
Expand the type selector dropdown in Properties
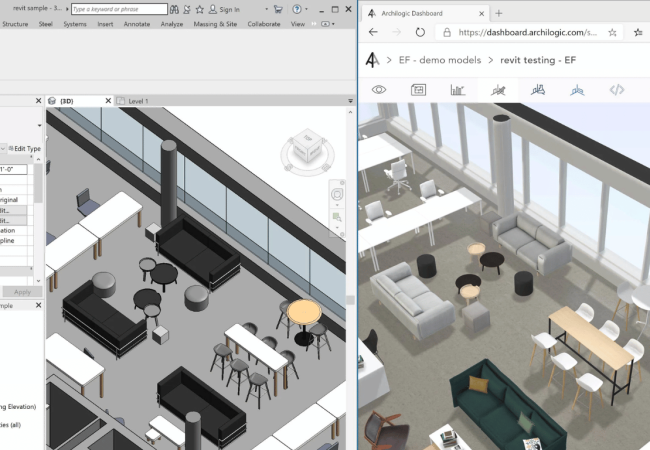pyautogui.click(x=40, y=126)
